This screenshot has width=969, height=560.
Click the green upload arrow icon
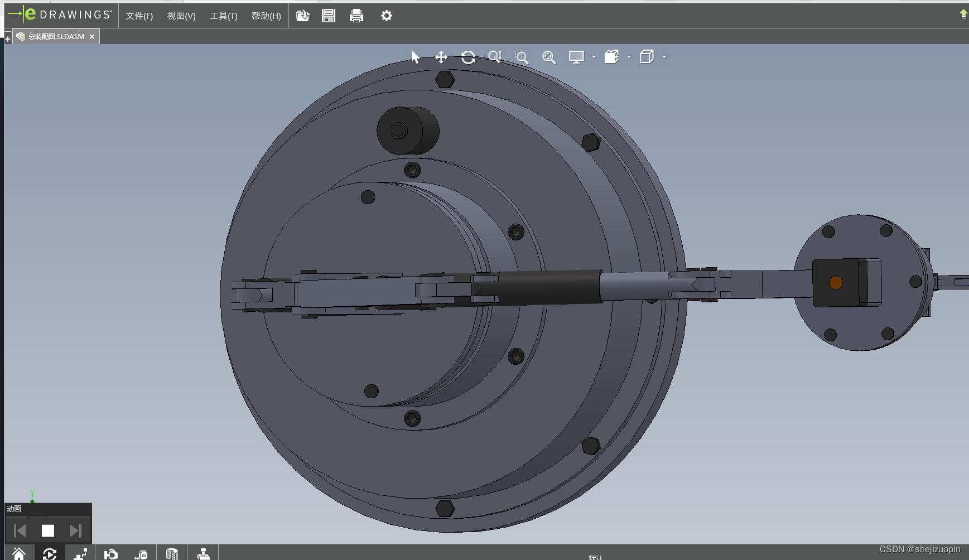coord(963,14)
